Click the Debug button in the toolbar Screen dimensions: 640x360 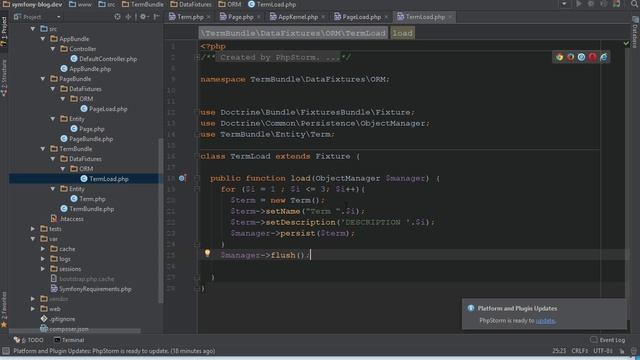(591, 4)
